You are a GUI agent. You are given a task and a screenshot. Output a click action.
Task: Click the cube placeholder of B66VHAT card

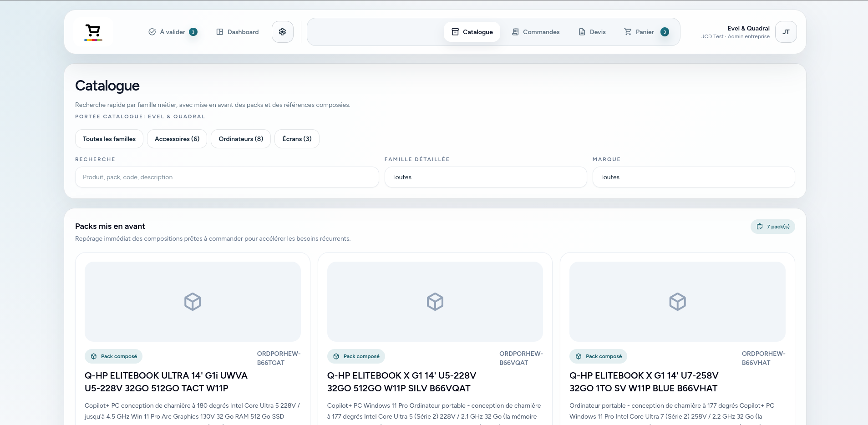[678, 302]
